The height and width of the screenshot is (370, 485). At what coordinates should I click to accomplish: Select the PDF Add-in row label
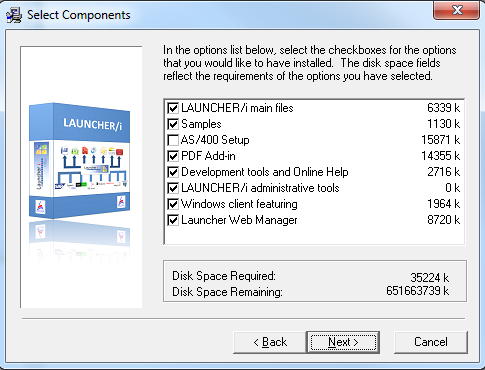(208, 156)
